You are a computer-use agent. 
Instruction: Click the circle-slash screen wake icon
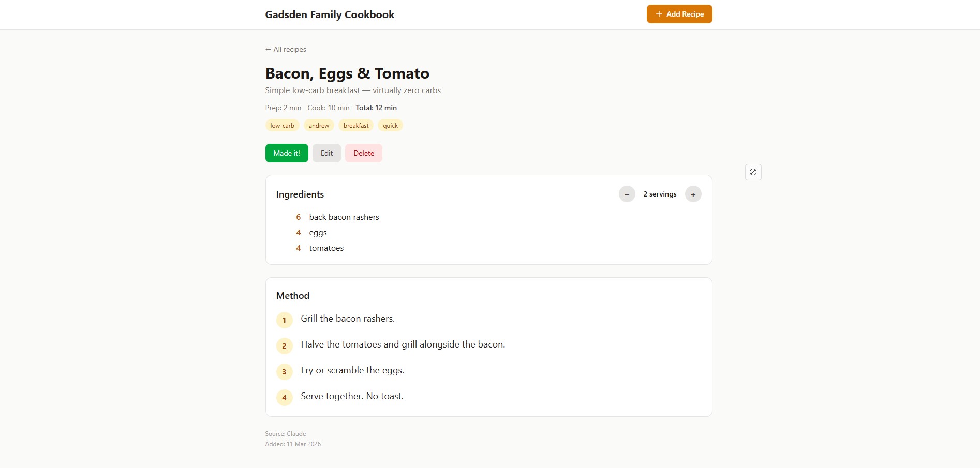(753, 172)
